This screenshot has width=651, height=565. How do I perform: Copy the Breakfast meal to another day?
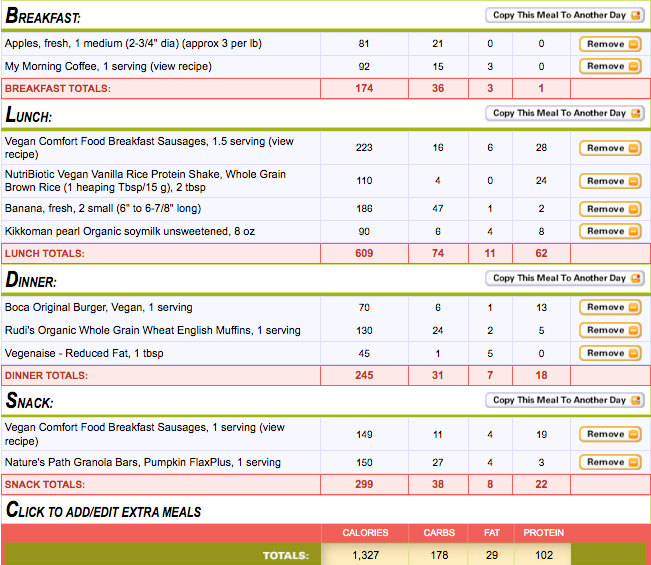click(565, 16)
